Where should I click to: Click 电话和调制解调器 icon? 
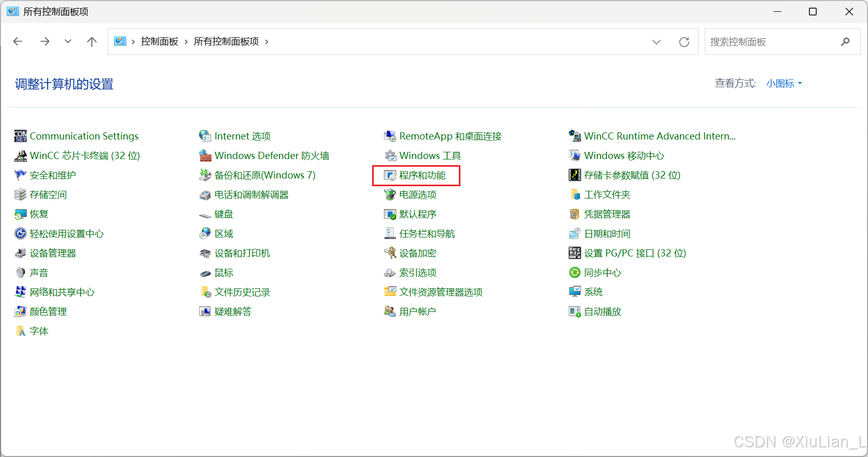[x=205, y=194]
